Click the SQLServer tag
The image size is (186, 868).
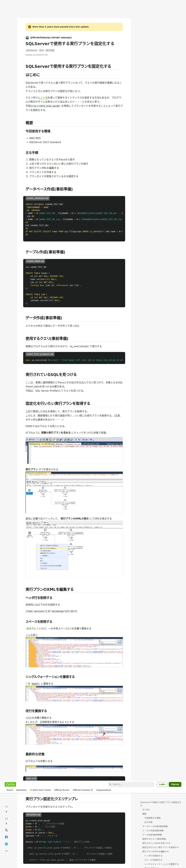coord(32,50)
